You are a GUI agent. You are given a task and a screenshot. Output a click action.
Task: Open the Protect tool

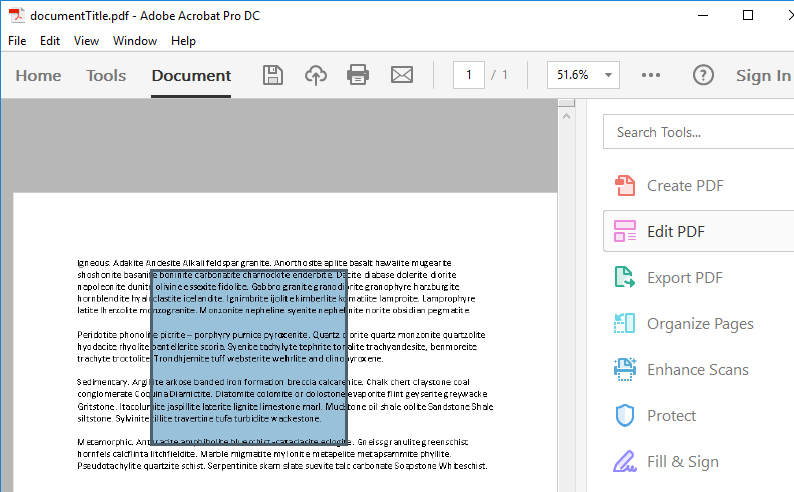pyautogui.click(x=671, y=415)
